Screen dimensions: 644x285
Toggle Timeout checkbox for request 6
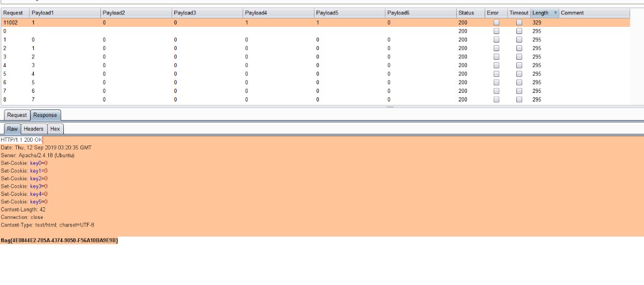[519, 83]
